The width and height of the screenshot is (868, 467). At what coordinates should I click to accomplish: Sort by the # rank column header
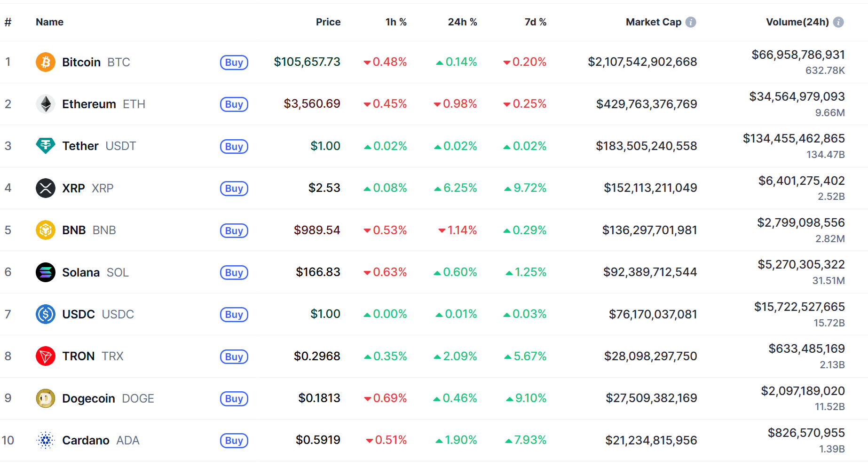(x=8, y=22)
